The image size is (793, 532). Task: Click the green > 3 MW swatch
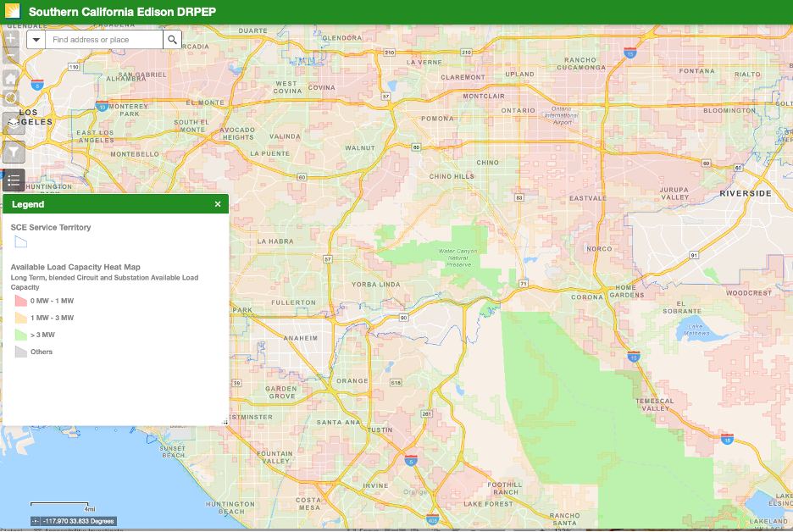point(21,335)
